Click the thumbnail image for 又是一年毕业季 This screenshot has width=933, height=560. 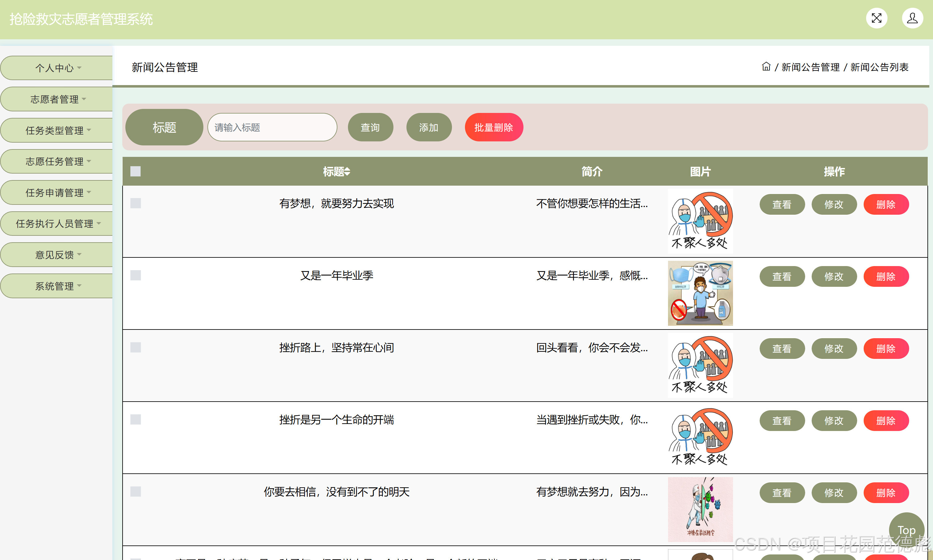click(700, 293)
